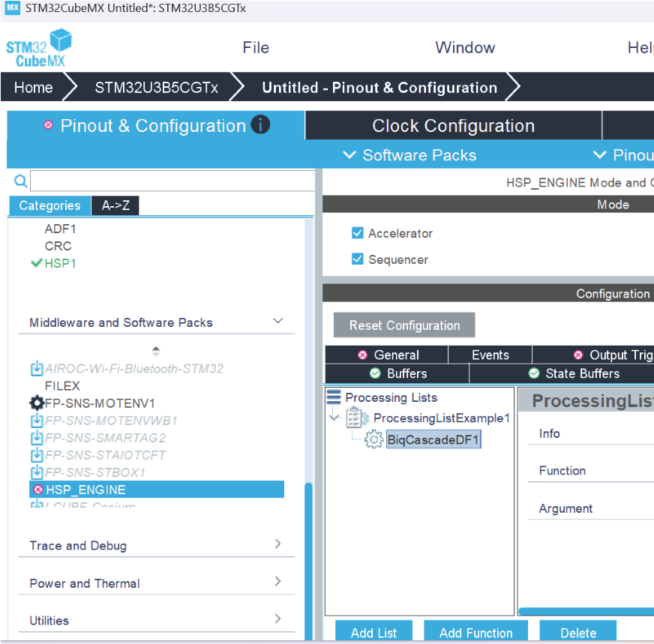Select FILEX in middleware list
Image resolution: width=654 pixels, height=644 pixels.
click(62, 385)
